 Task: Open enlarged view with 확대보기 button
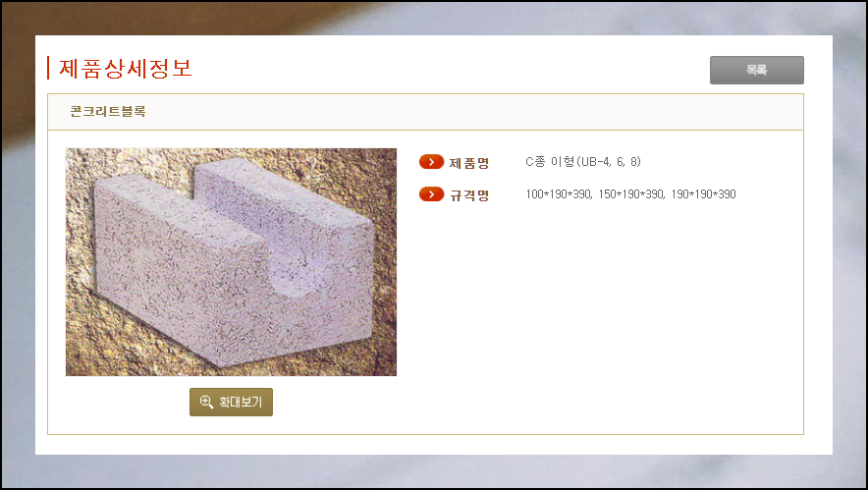[231, 402]
